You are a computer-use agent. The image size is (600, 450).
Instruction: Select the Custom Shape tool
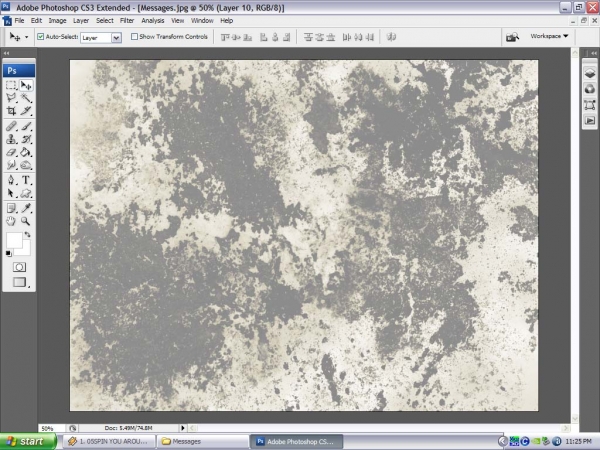pyautogui.click(x=26, y=193)
